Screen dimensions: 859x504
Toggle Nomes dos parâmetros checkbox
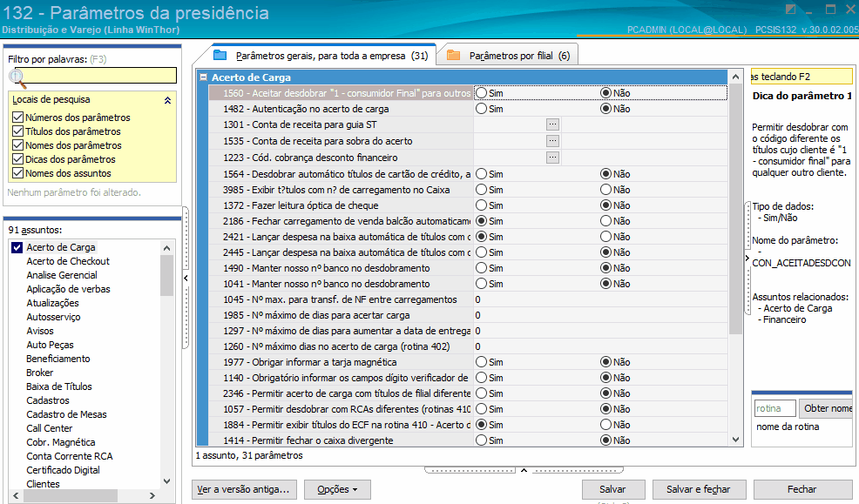[17, 145]
